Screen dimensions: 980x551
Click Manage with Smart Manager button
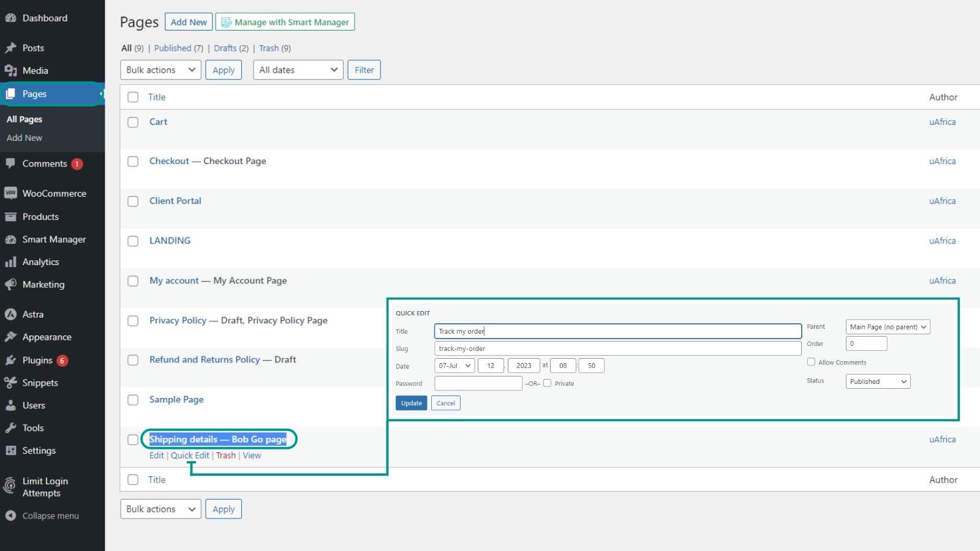click(285, 22)
